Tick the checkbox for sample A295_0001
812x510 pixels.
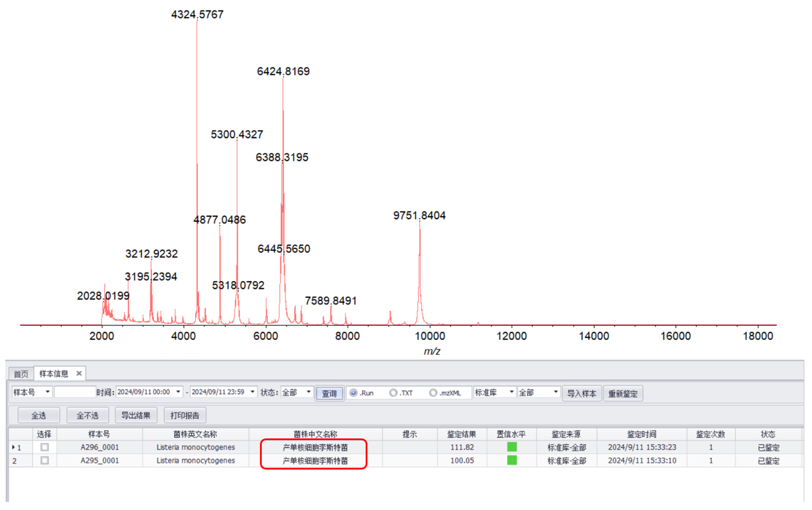[x=44, y=460]
